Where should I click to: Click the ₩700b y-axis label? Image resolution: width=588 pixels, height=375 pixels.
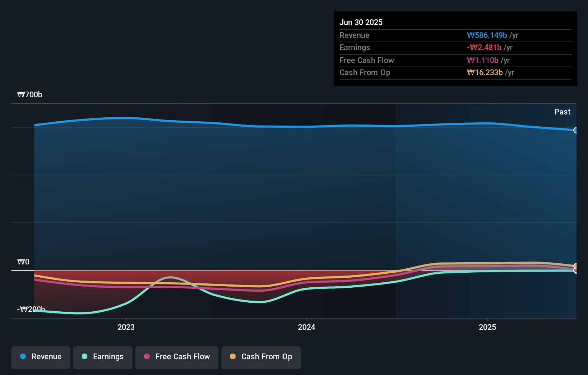coord(30,94)
